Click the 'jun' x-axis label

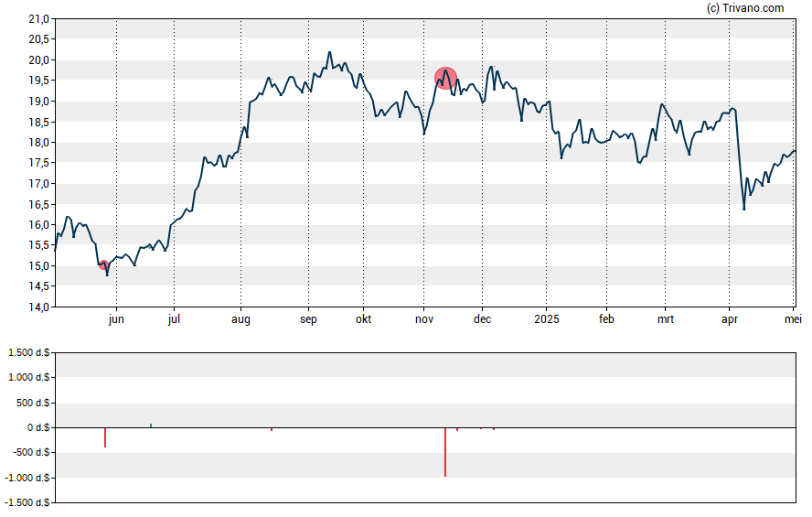coord(116,319)
